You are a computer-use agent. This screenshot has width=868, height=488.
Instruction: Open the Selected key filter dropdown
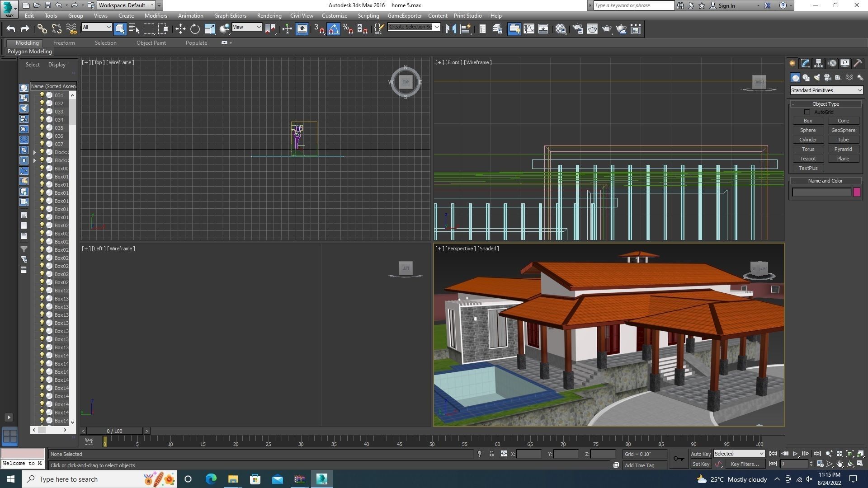point(739,454)
